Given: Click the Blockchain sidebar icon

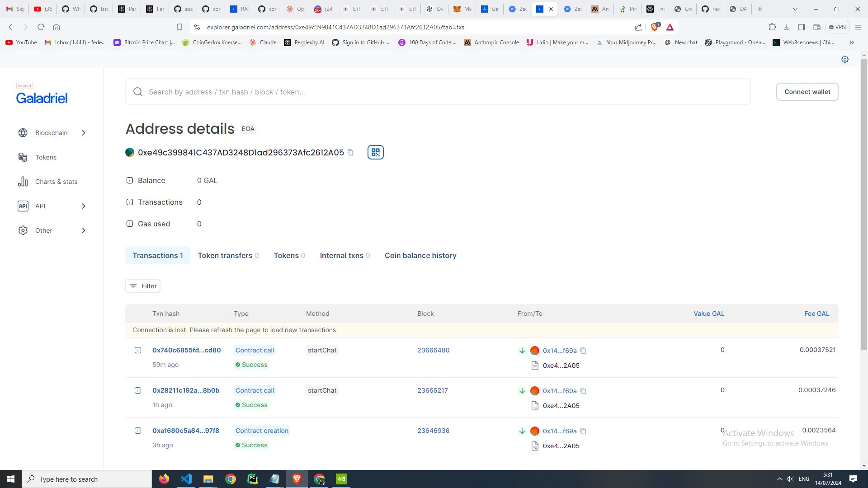Looking at the screenshot, I should [x=23, y=132].
